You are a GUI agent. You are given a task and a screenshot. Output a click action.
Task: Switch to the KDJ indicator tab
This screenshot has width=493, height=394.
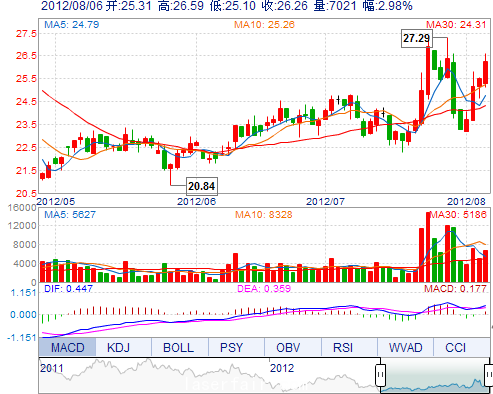pos(118,348)
